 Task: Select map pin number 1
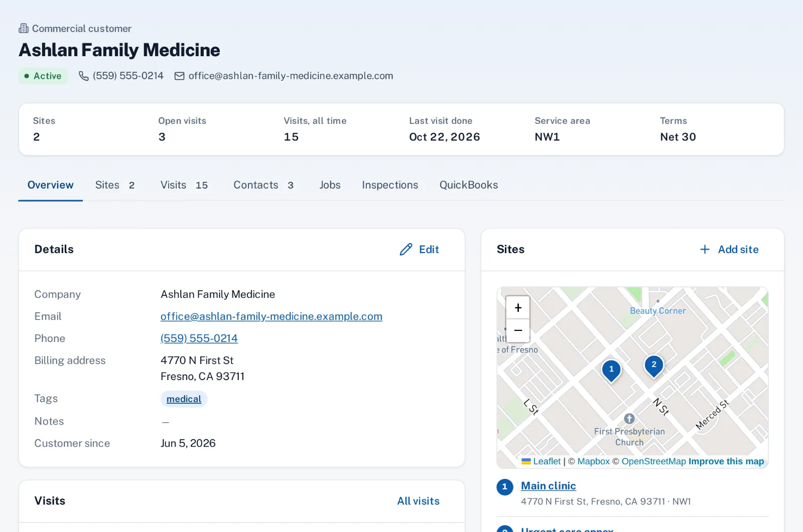tap(611, 371)
